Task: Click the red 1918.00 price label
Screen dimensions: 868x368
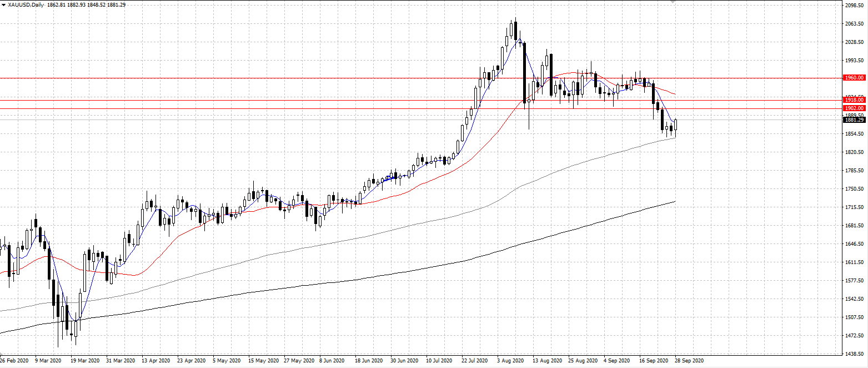Action: click(854, 100)
